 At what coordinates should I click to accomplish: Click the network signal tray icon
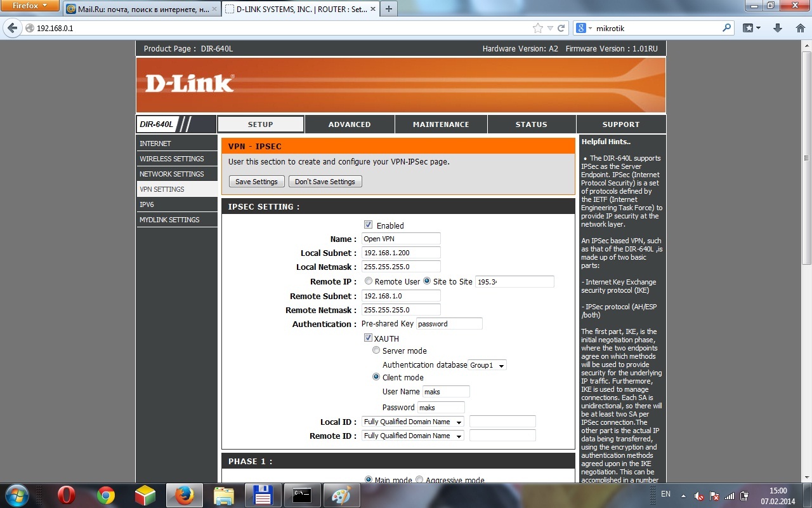[730, 495]
